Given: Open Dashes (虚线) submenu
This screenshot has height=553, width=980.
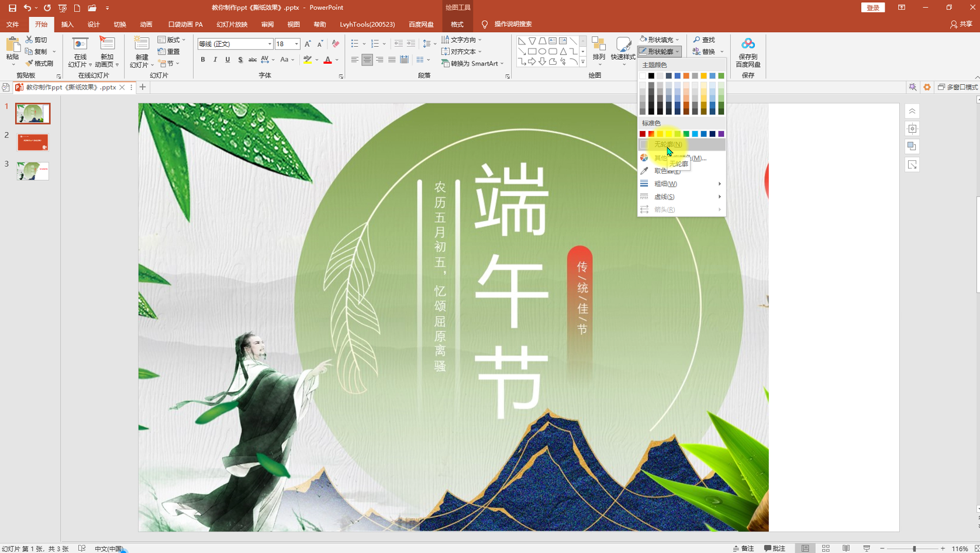Looking at the screenshot, I should coord(682,196).
